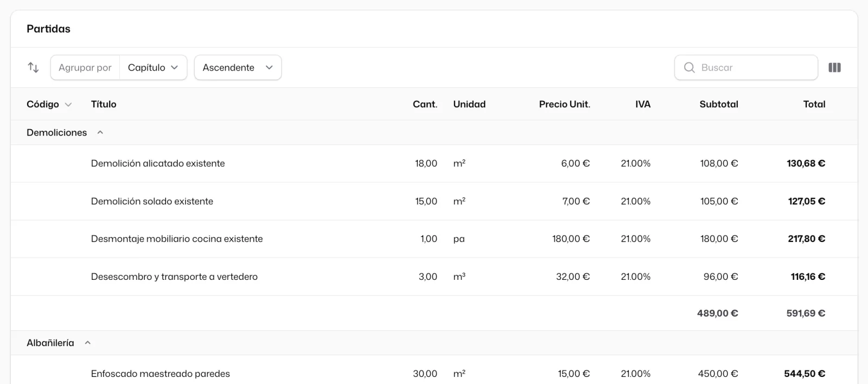Click the Total column header
Viewport: 868px width, 384px height.
pyautogui.click(x=814, y=104)
